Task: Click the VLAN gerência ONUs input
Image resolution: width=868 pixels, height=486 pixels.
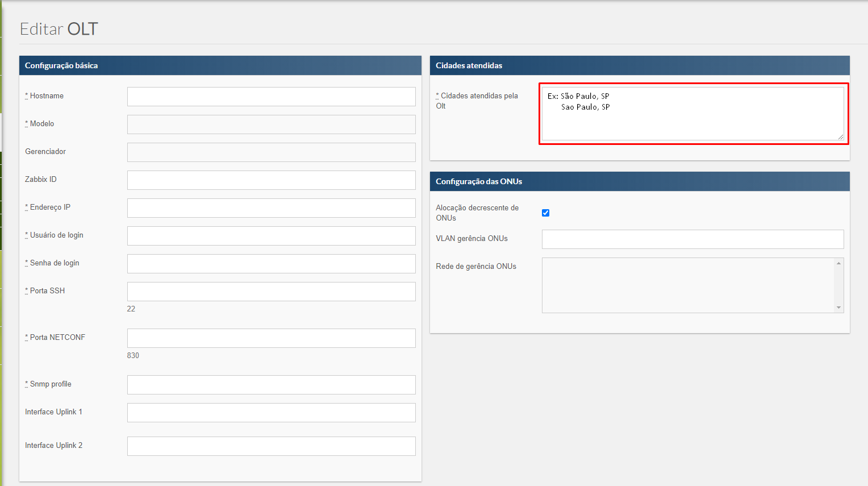Action: [692, 239]
